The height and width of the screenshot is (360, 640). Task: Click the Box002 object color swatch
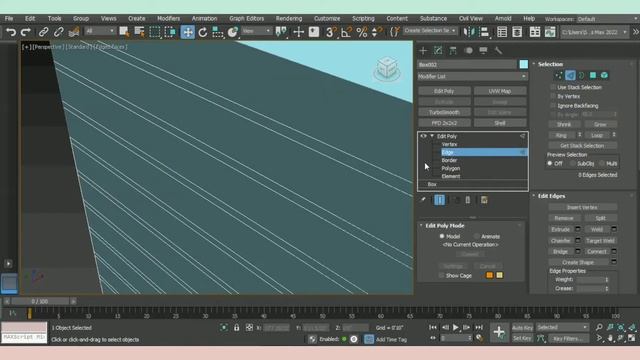coord(523,64)
